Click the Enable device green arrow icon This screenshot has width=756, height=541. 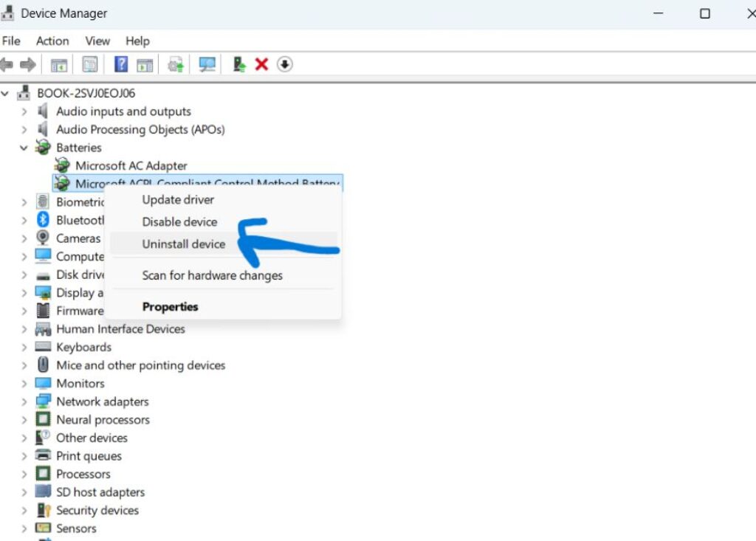238,64
